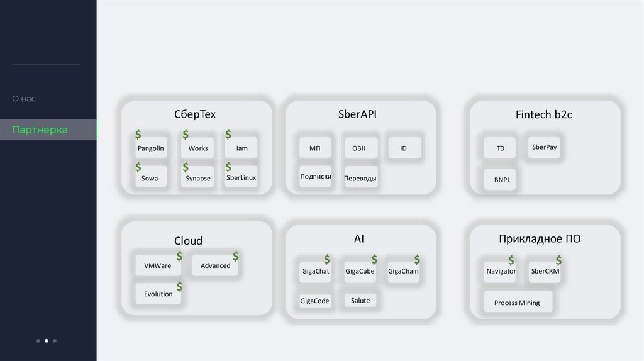
Task: Click the dollar sign on GigaChain
Action: [416, 258]
